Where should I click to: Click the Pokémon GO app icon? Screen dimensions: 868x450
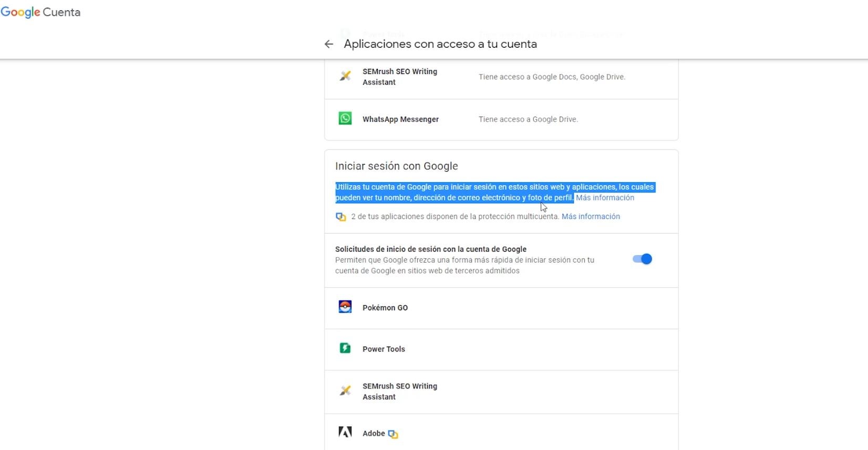tap(345, 307)
